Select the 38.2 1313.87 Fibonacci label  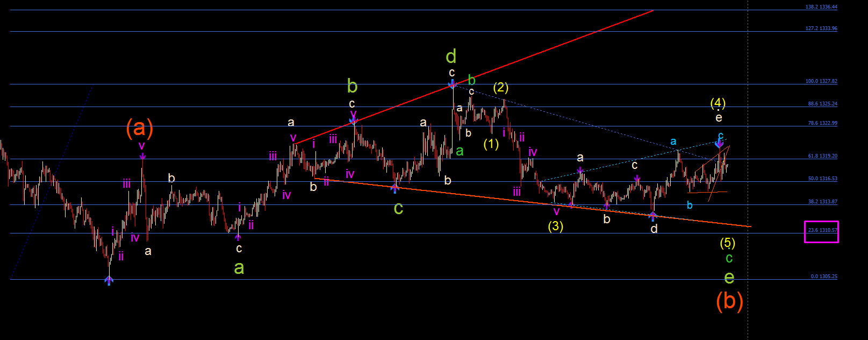click(822, 202)
